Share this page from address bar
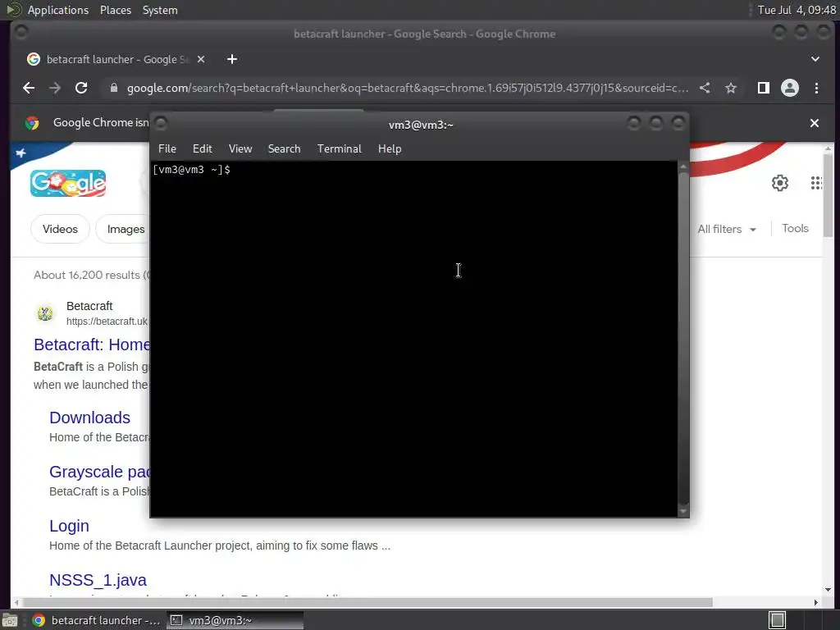This screenshot has width=840, height=630. tap(705, 88)
